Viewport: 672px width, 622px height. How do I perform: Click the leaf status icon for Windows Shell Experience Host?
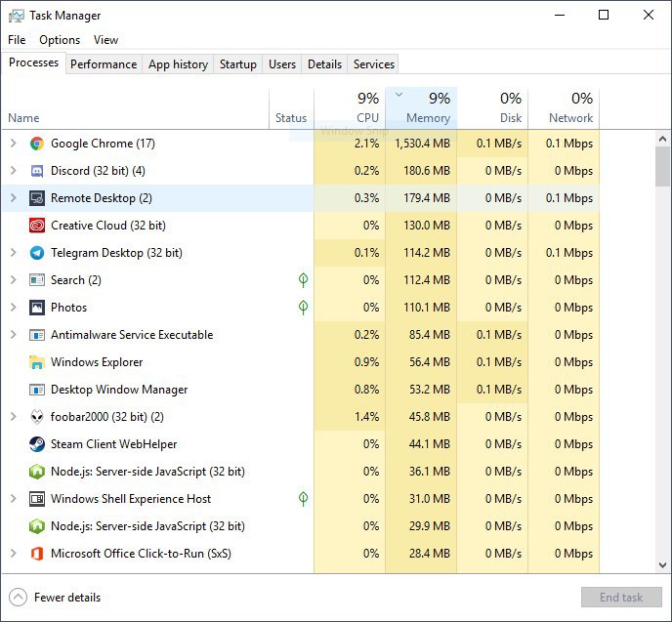303,499
